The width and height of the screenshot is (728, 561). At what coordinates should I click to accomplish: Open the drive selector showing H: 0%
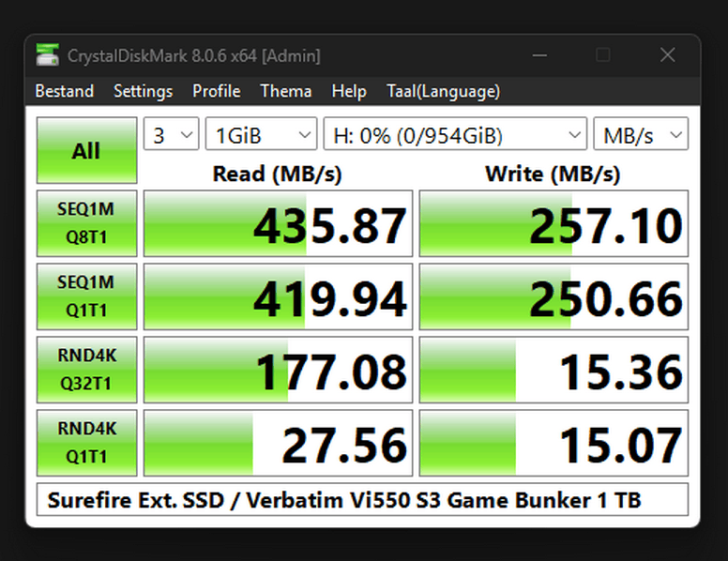[455, 134]
